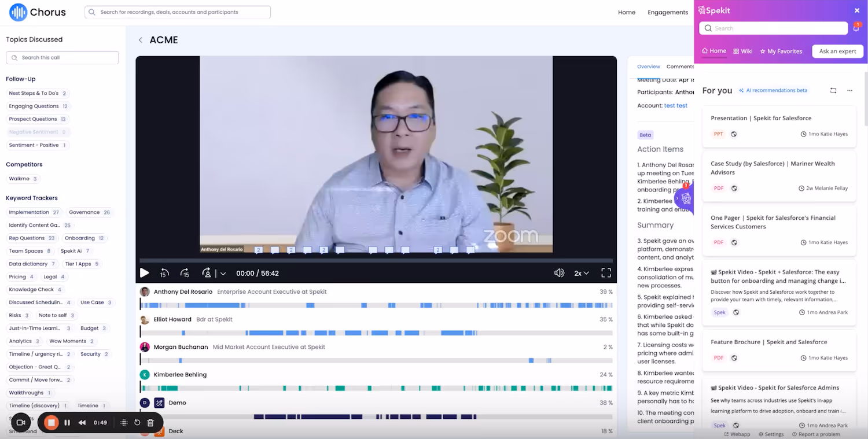This screenshot has height=439, width=868.
Task: Open Presentation Spekit for Salesforce card
Action: coord(779,126)
